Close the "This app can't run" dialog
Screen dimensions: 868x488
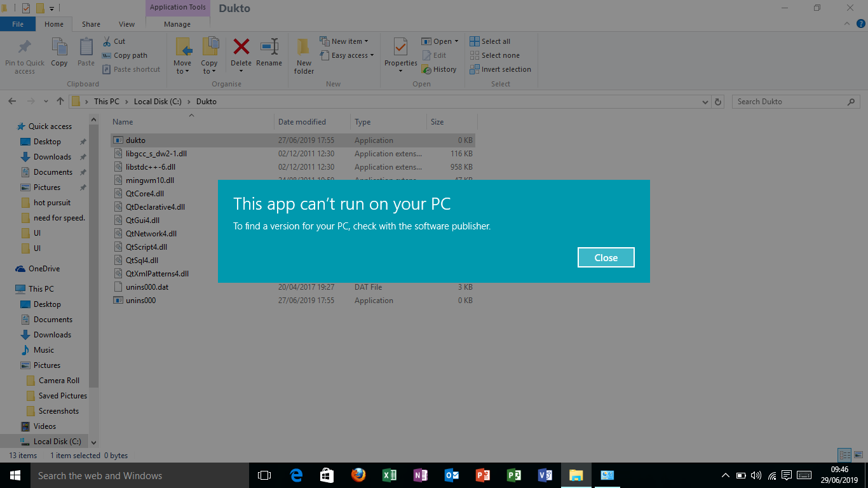(606, 257)
